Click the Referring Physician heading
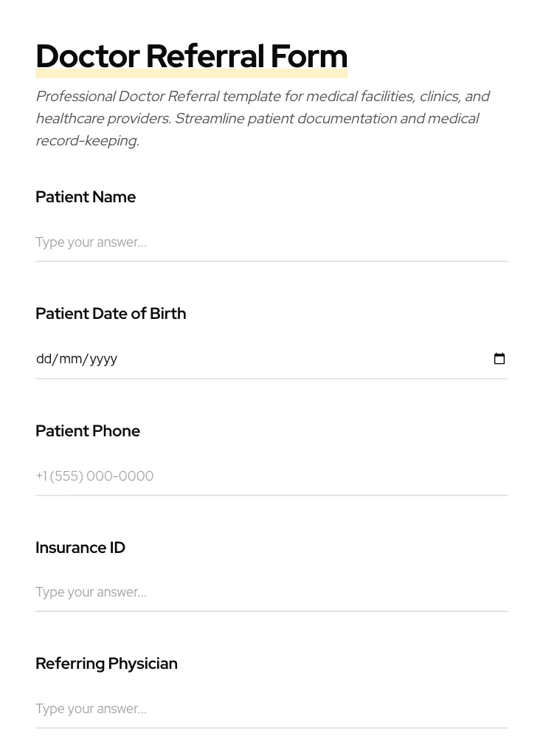The image size is (543, 756). pyautogui.click(x=106, y=664)
